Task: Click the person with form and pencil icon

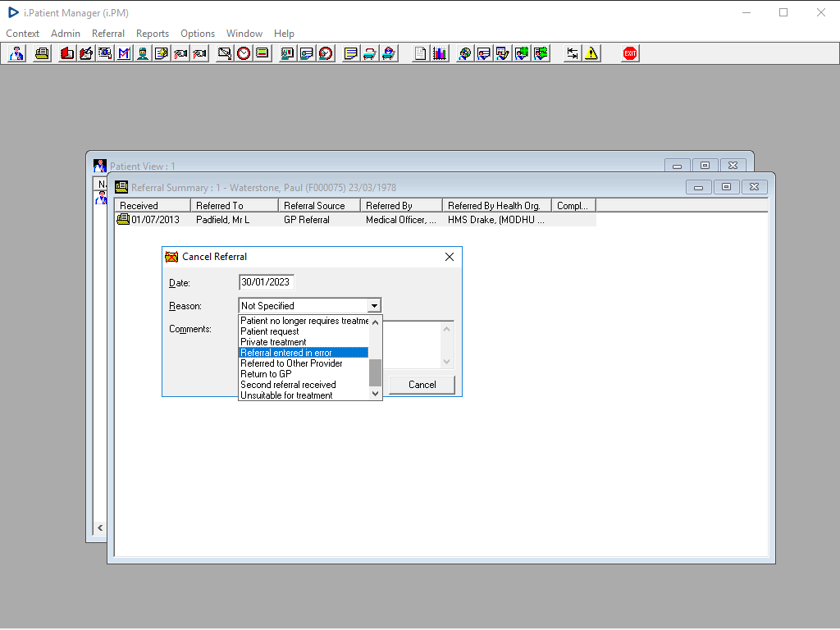Action: (x=502, y=53)
